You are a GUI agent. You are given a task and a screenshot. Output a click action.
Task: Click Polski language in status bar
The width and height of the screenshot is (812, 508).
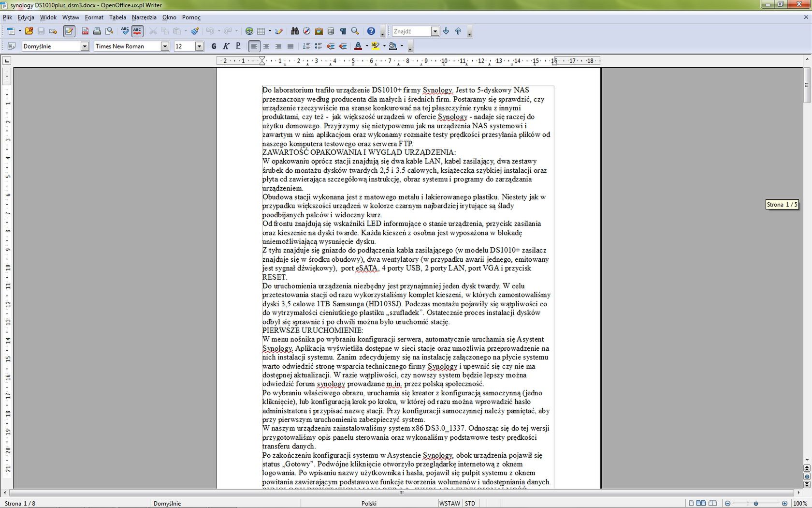[x=369, y=503]
